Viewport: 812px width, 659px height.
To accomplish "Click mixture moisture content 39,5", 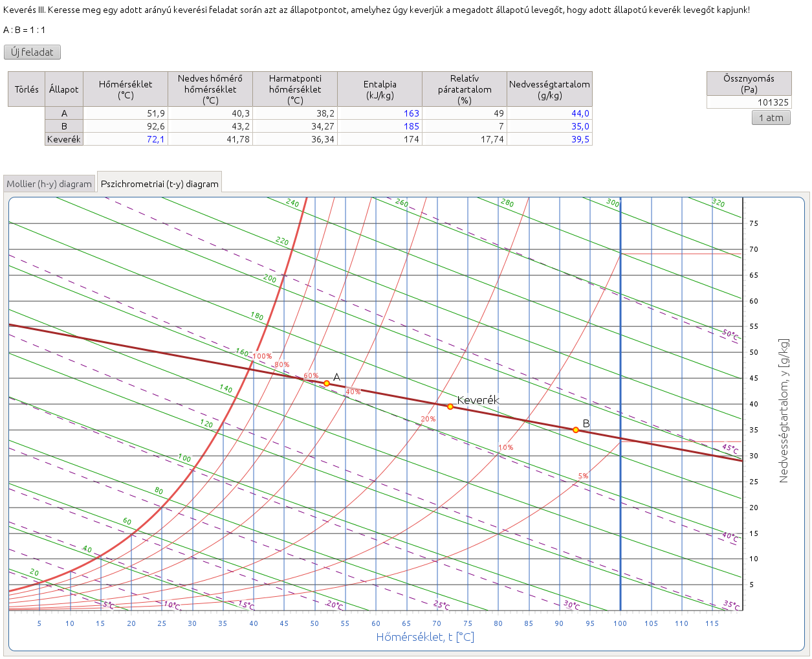I will (x=549, y=139).
